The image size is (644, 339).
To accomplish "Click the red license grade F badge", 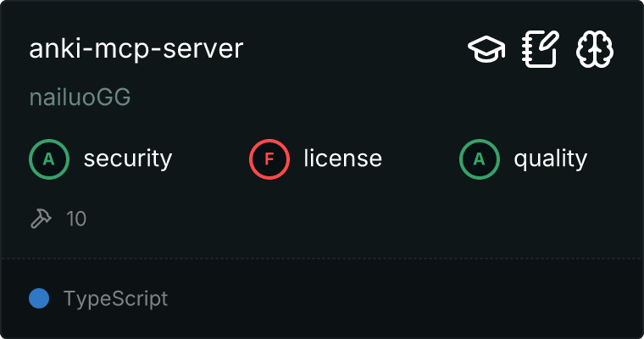I will (x=269, y=158).
